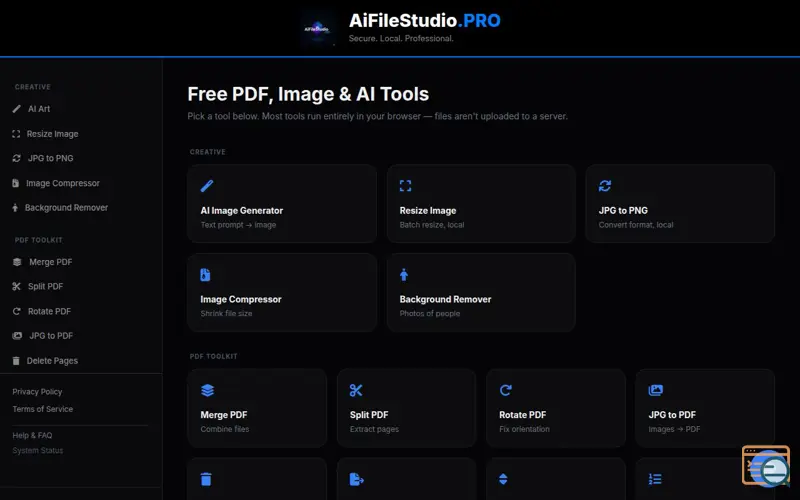Click the file icon beside sidebar Image Compressor
The height and width of the screenshot is (500, 800).
[x=16, y=183]
